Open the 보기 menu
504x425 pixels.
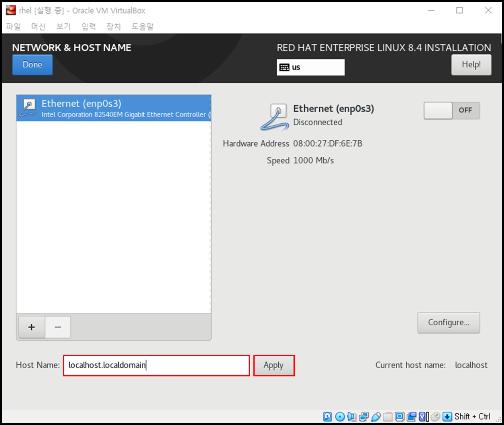[63, 27]
